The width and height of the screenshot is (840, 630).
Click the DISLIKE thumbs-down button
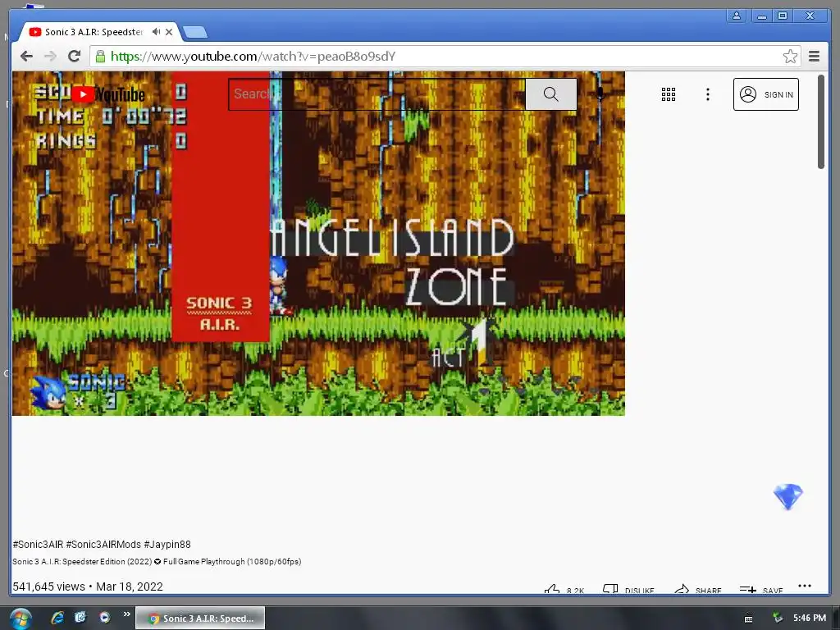pyautogui.click(x=628, y=590)
